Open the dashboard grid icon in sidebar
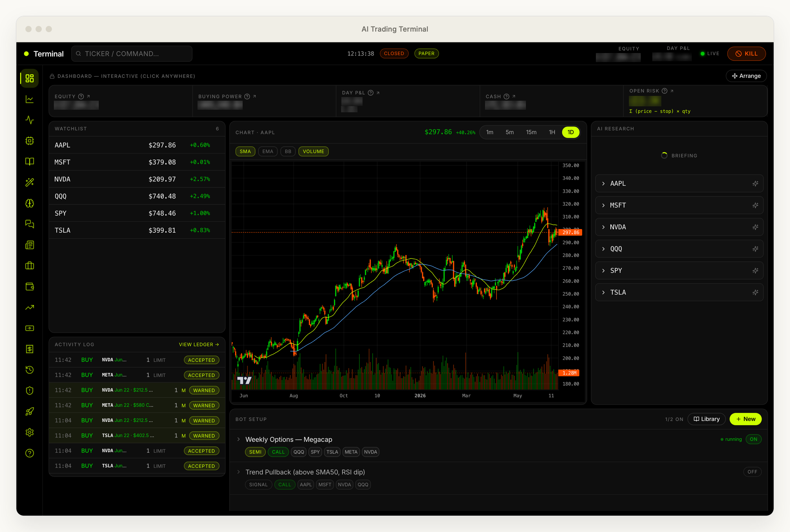The height and width of the screenshot is (532, 790). [30, 78]
